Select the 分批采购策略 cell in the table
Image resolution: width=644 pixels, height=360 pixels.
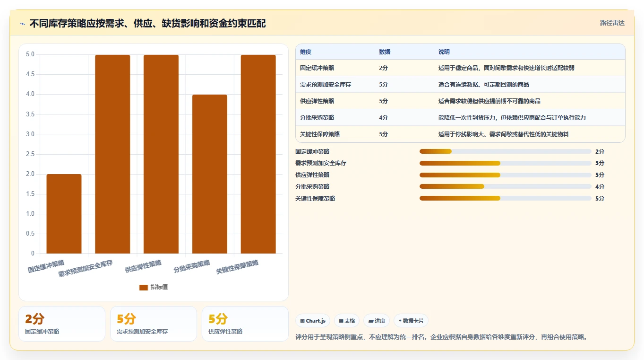click(317, 118)
